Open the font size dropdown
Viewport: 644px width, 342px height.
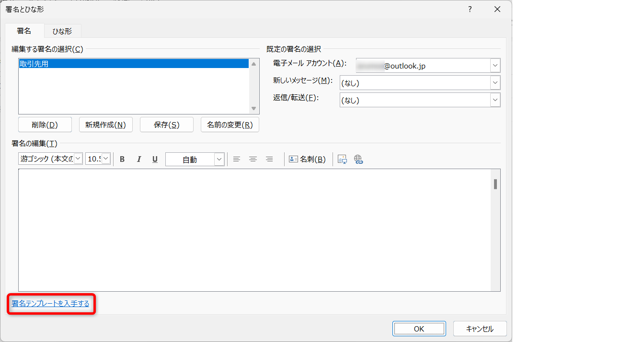(106, 159)
